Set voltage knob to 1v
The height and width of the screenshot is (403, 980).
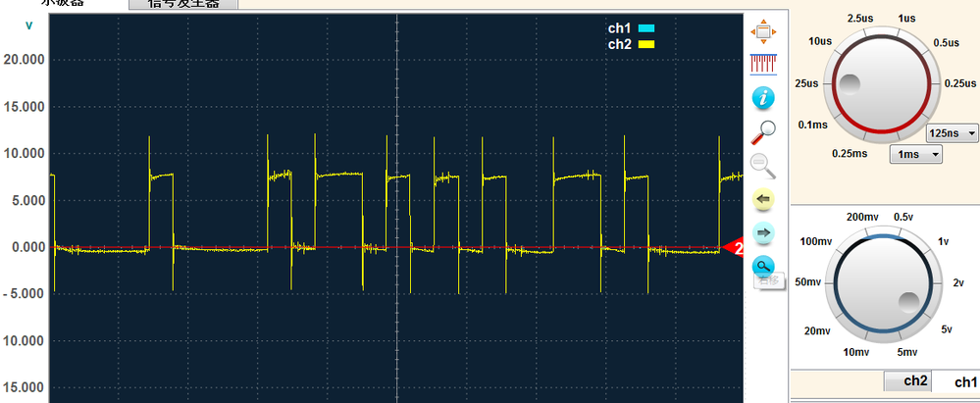(x=943, y=240)
